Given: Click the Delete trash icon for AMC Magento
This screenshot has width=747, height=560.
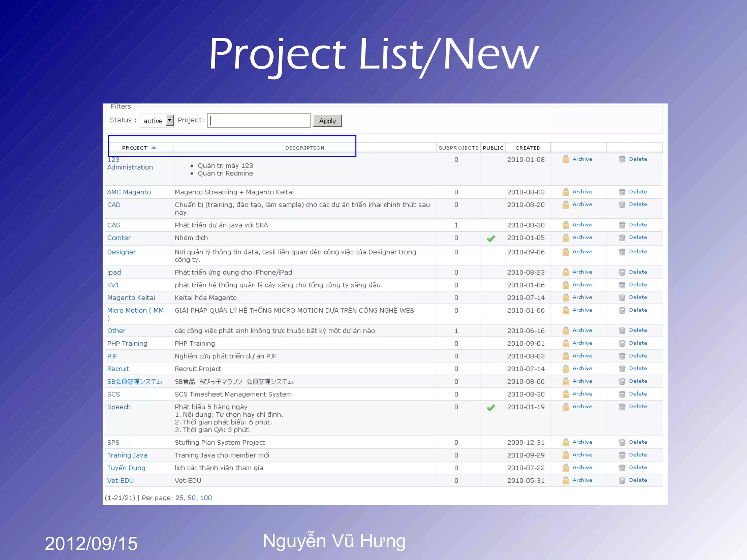Looking at the screenshot, I should coord(622,192).
